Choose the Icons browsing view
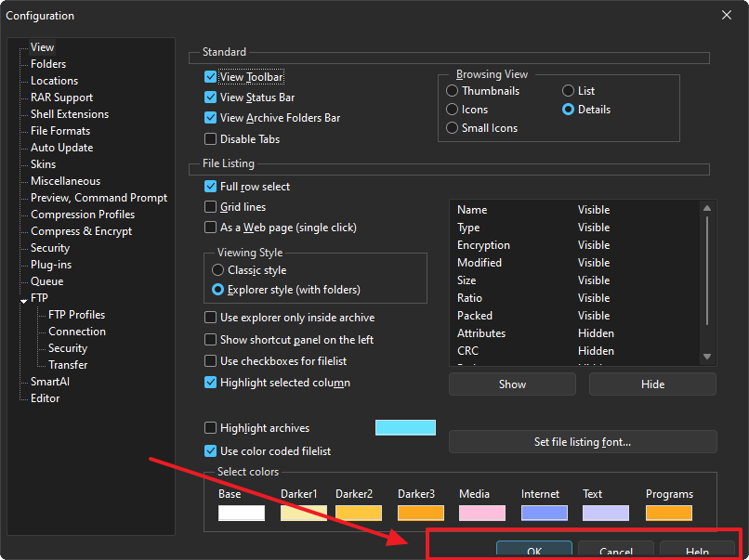Screen dimensions: 749x560 point(452,110)
